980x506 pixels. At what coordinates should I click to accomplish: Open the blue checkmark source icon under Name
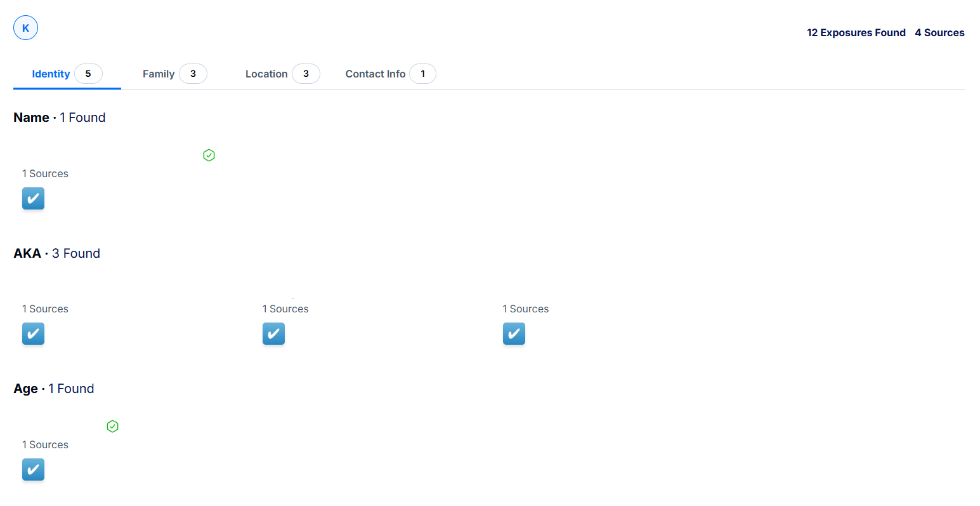coord(33,199)
